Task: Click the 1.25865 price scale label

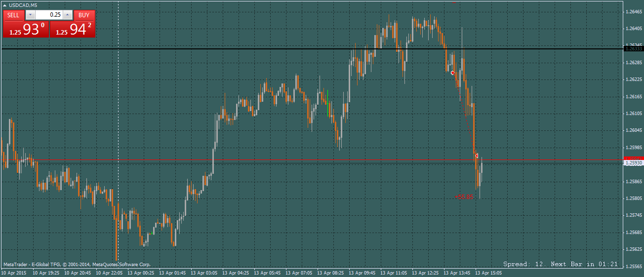Action: [634, 181]
